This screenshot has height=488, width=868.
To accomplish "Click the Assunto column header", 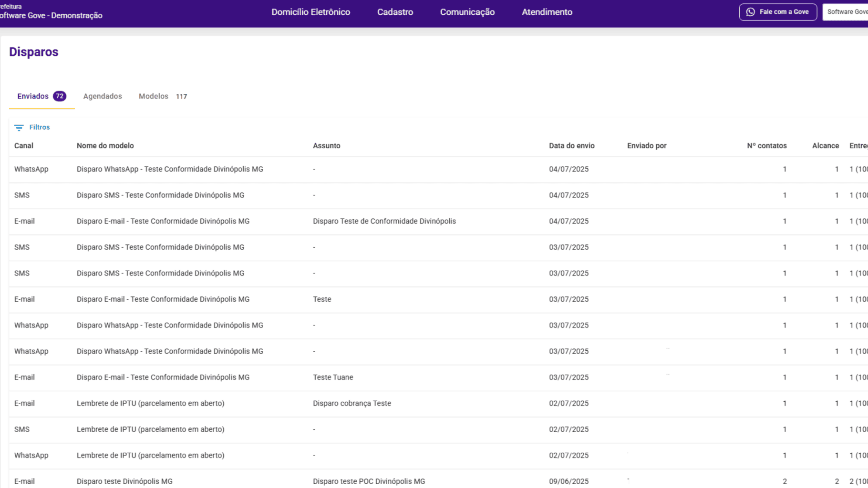I will coord(327,146).
